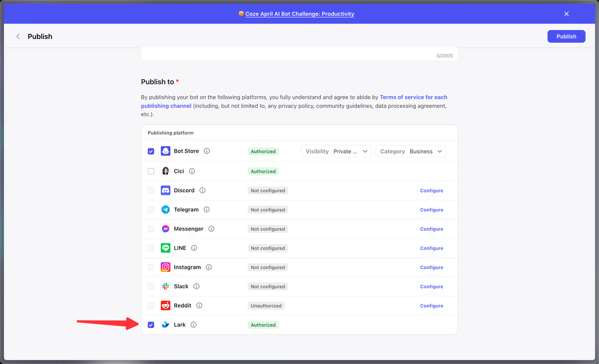Open info tooltip next to Reddit
599x364 pixels.
pyautogui.click(x=199, y=306)
